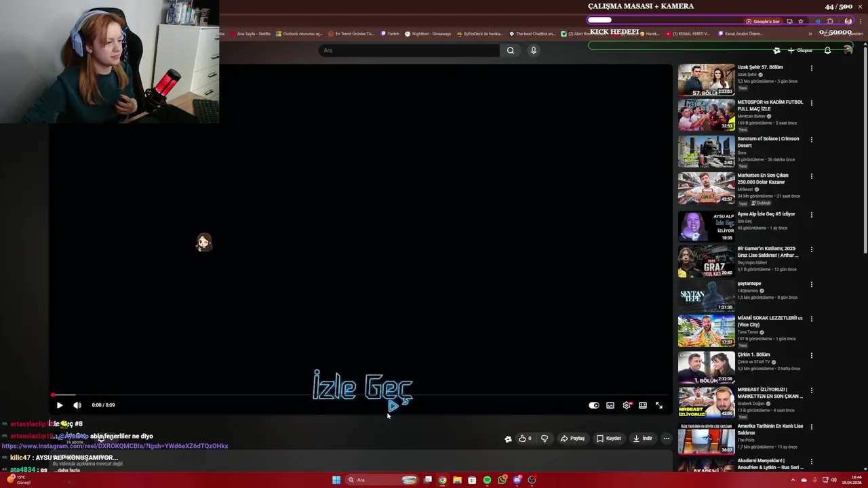
Task: Like the video with thumbs up
Action: [x=526, y=439]
